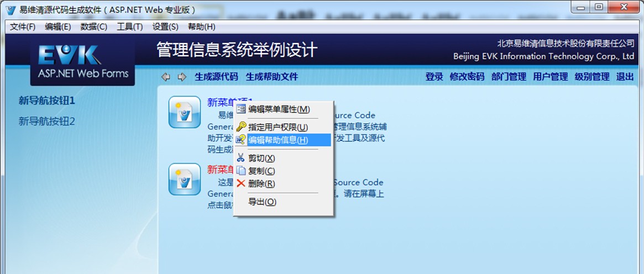Click the back arrow navigation icon

(165, 77)
